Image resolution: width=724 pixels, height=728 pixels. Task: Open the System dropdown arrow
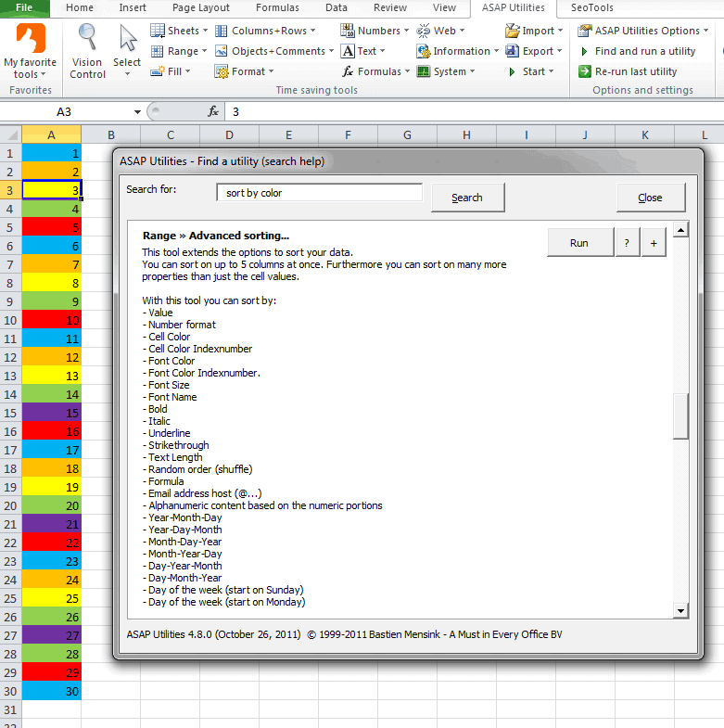472,71
